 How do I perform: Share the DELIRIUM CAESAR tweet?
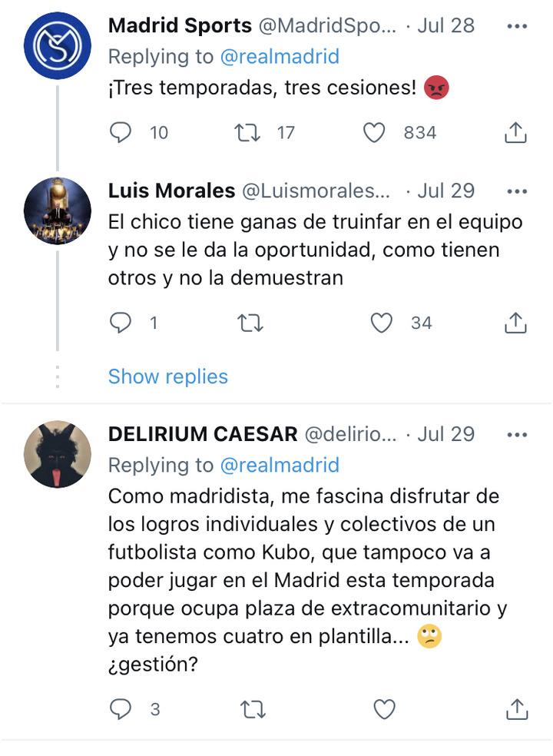tap(516, 709)
